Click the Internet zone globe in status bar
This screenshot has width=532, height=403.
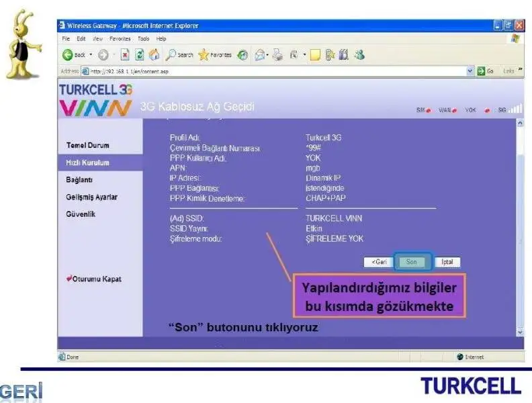(460, 357)
